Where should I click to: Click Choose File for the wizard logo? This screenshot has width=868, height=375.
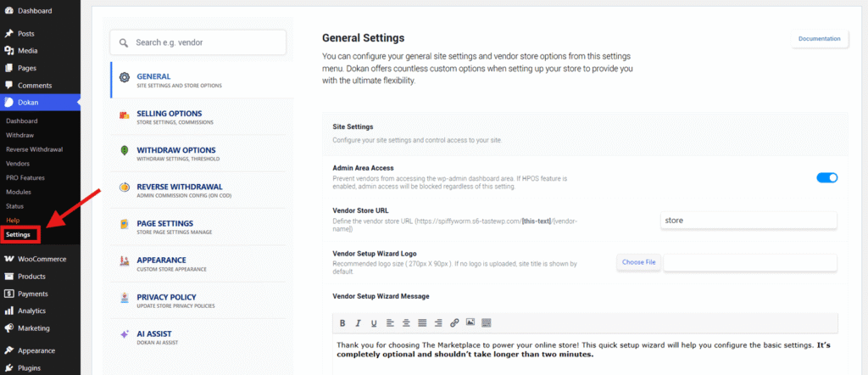(638, 262)
